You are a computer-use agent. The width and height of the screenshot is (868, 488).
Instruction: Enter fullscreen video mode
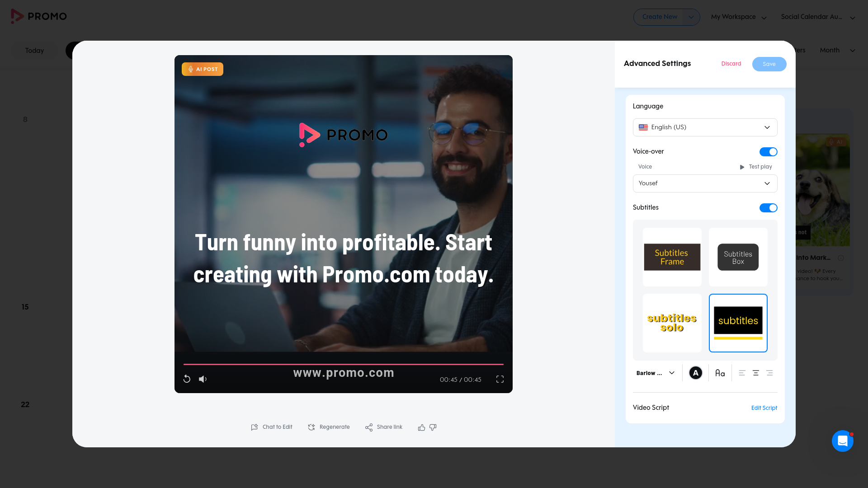[x=500, y=379]
